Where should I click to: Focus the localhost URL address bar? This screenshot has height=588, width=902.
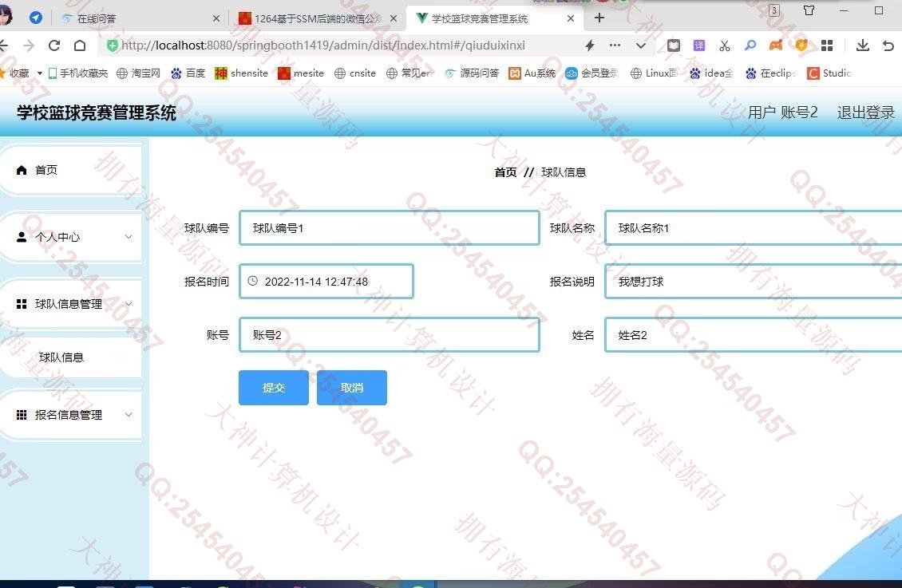coord(323,45)
